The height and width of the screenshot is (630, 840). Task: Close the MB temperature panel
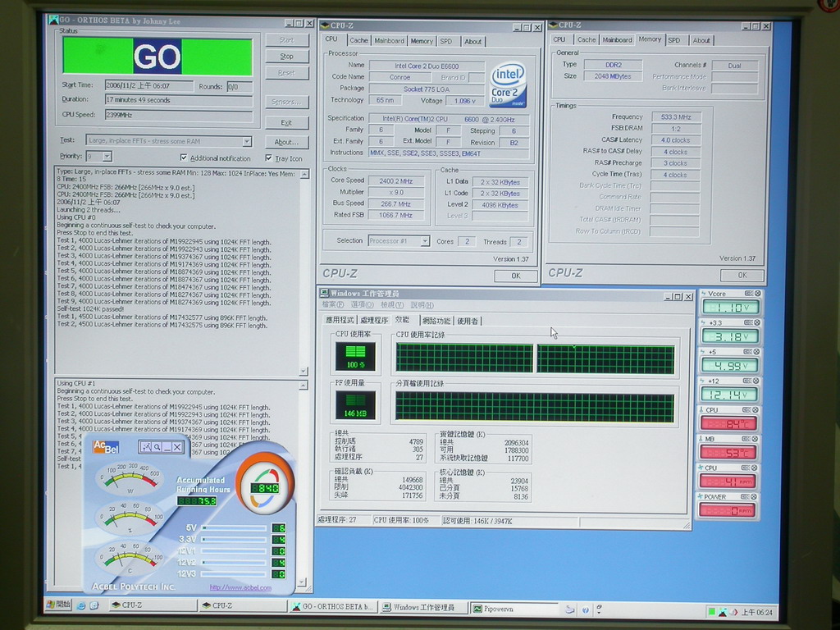click(756, 438)
